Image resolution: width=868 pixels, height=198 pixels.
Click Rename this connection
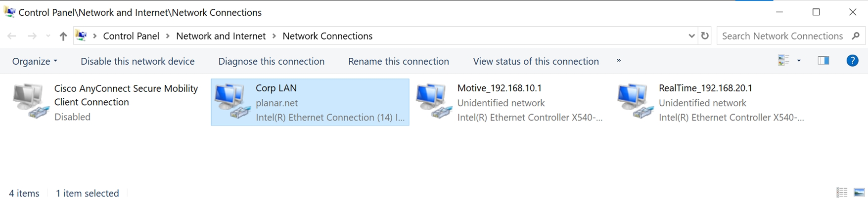(x=398, y=61)
